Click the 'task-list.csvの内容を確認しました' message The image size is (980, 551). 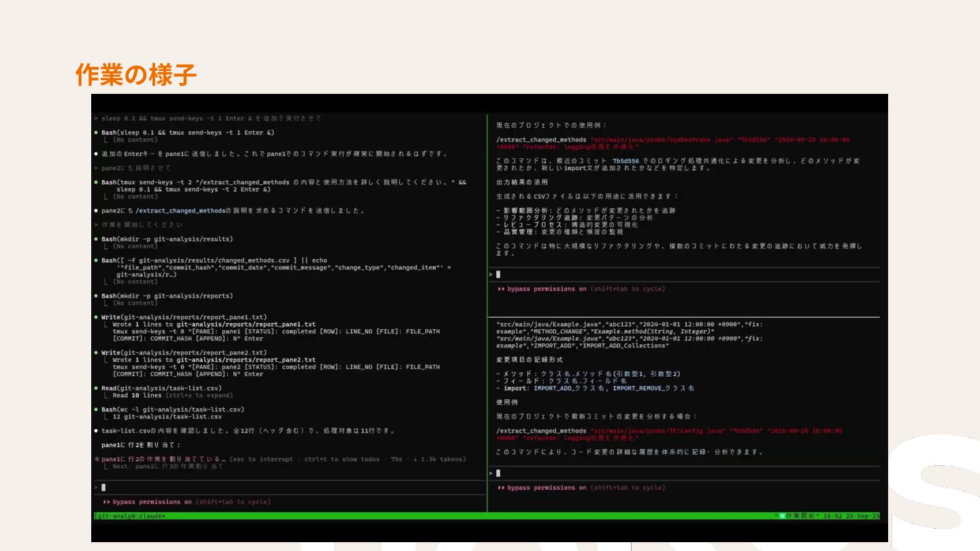coord(248,431)
